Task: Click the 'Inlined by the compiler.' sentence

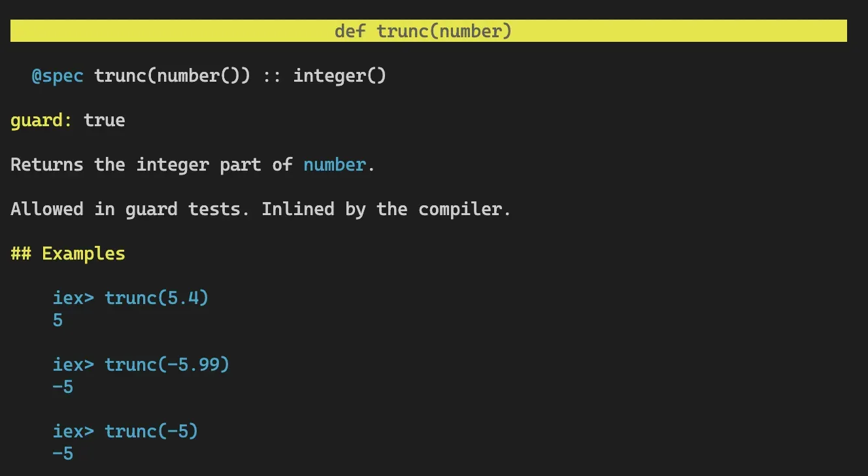Action: 386,209
